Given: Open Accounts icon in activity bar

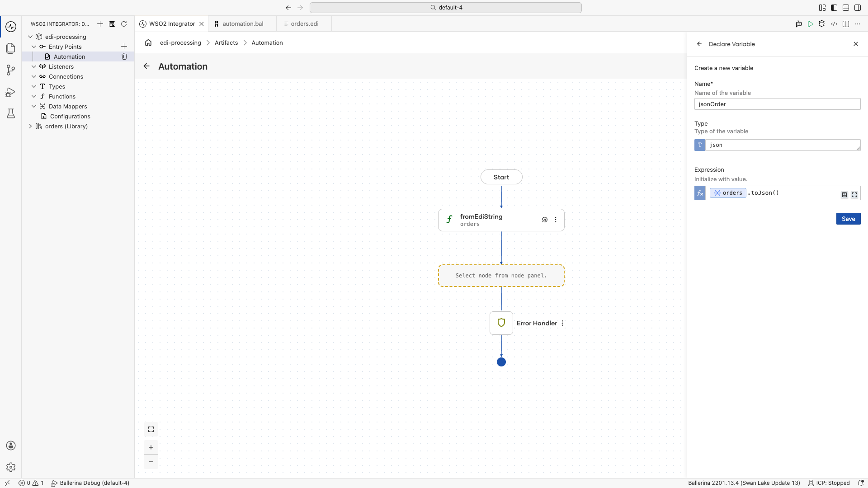Looking at the screenshot, I should pyautogui.click(x=11, y=446).
